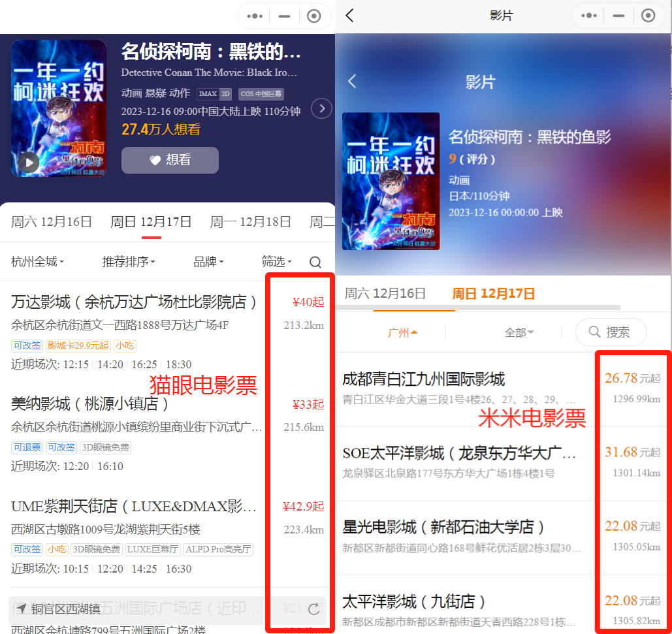Minimize the left mini program via dash icon
Screen dimensions: 672x634
click(x=284, y=16)
